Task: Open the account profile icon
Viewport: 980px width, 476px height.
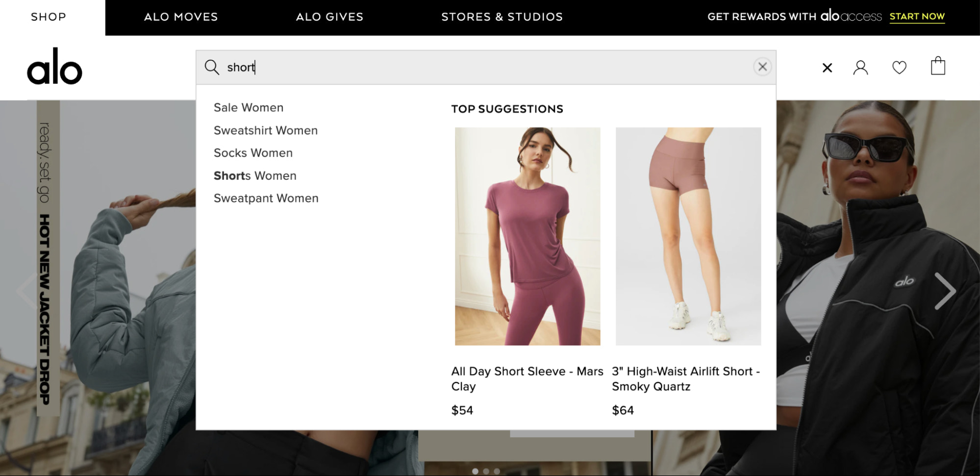Action: [x=861, y=67]
